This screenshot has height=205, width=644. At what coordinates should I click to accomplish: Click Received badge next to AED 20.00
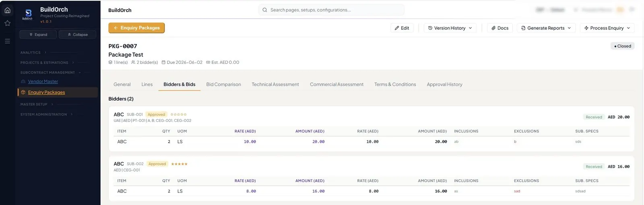tap(594, 117)
